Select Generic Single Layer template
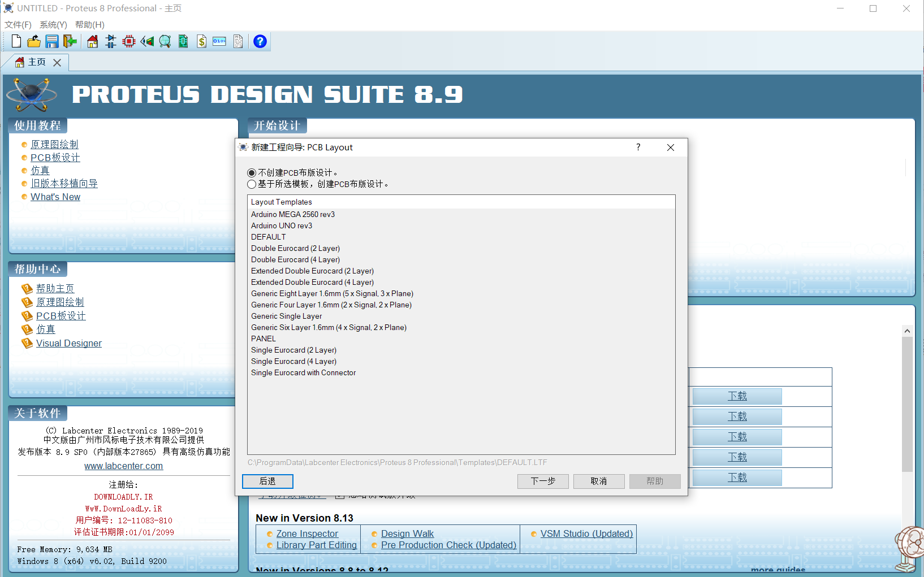The width and height of the screenshot is (924, 577). (461, 316)
